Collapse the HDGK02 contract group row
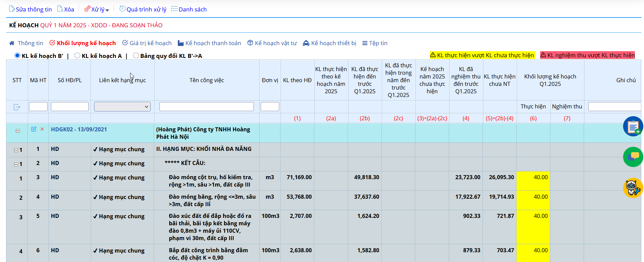This screenshot has width=644, height=262. (x=18, y=131)
